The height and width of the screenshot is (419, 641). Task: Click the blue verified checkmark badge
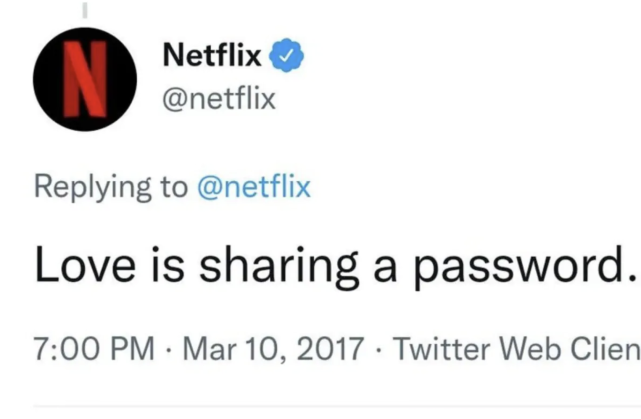[x=288, y=56]
